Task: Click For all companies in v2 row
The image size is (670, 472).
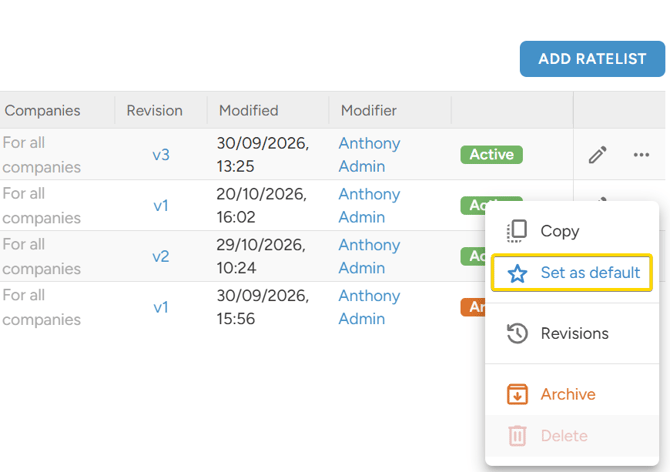Action: pyautogui.click(x=41, y=256)
